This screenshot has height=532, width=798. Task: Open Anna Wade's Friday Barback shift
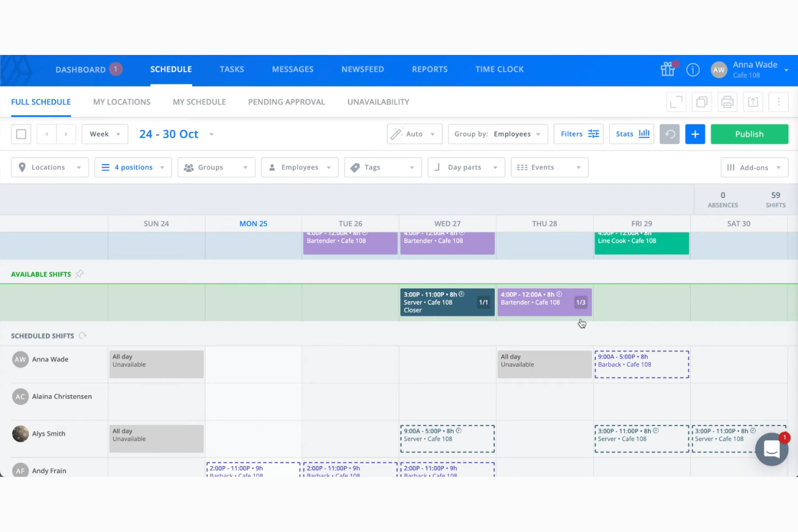point(642,364)
